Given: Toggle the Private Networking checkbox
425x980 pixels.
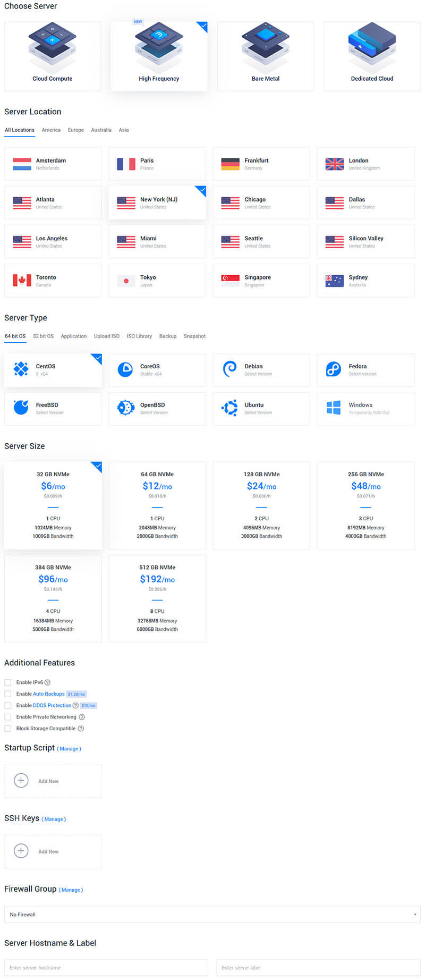Looking at the screenshot, I should click(7, 717).
